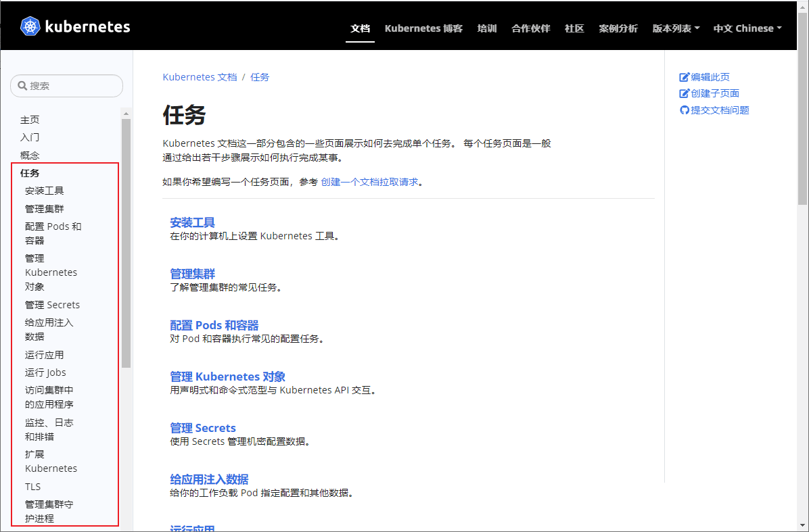Click the kubernetes wordmark in header
The height and width of the screenshot is (532, 809).
tap(88, 27)
